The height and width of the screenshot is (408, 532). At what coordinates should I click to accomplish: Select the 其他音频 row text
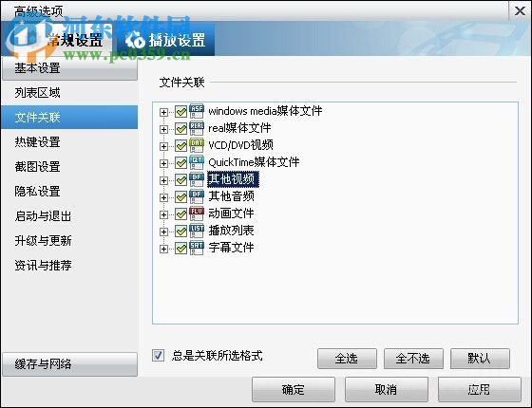pos(231,196)
